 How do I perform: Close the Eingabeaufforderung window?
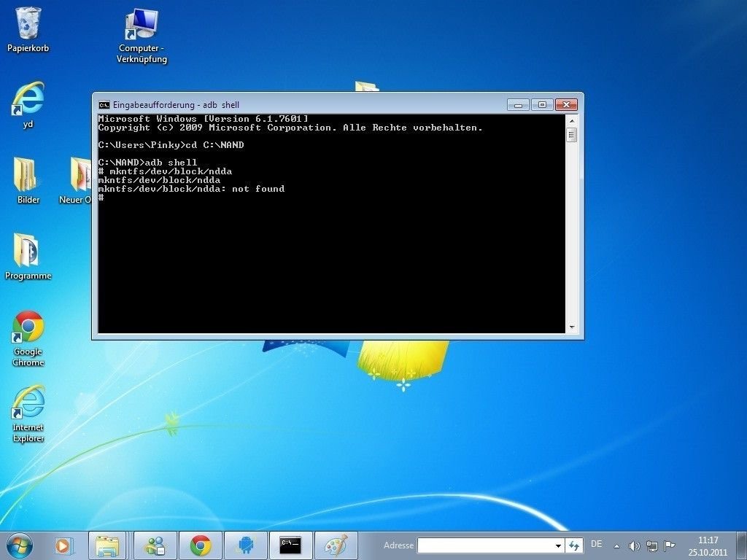(566, 105)
